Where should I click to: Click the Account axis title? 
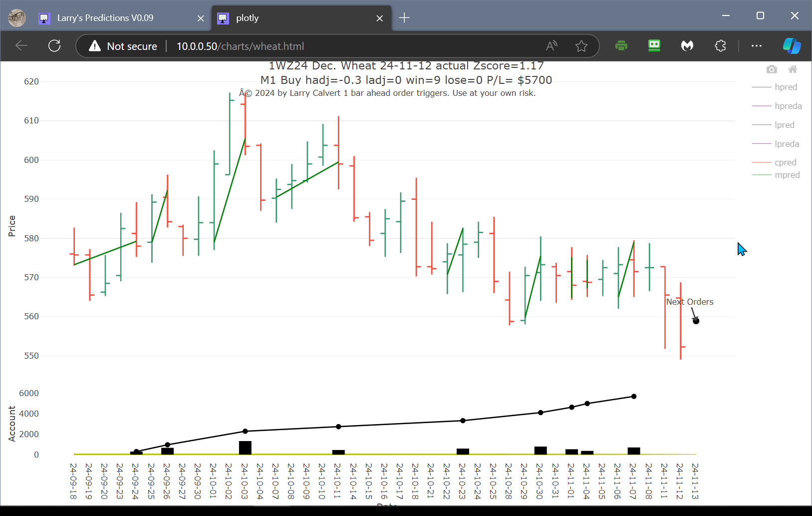pos(12,424)
